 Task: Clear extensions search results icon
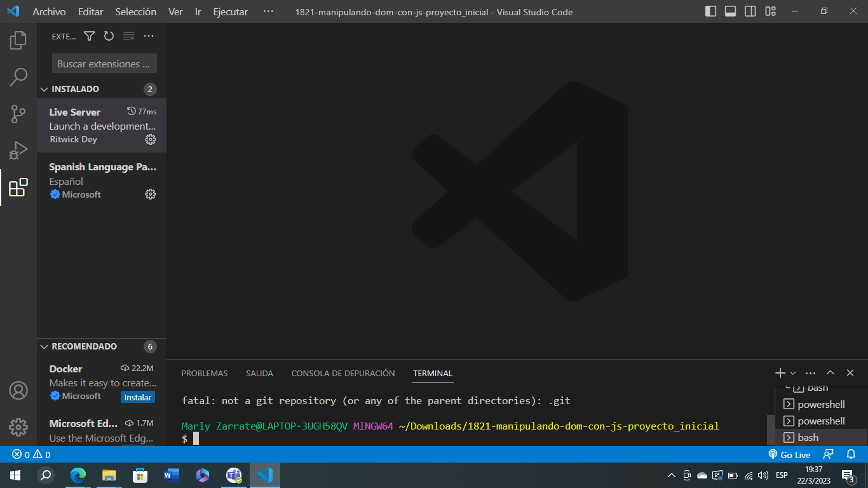point(129,36)
